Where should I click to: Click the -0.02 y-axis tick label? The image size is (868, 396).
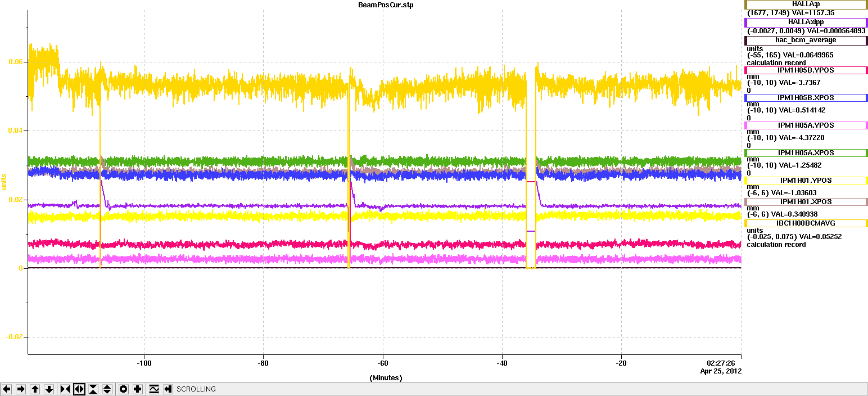[15, 337]
